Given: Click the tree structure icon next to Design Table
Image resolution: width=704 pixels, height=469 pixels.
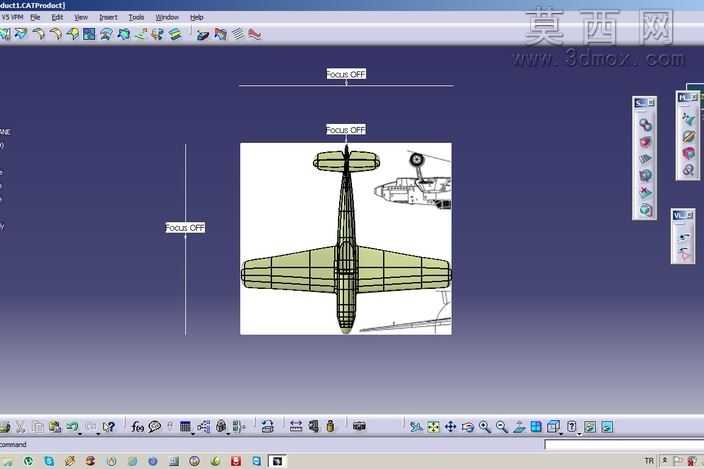Looking at the screenshot, I should (x=203, y=426).
